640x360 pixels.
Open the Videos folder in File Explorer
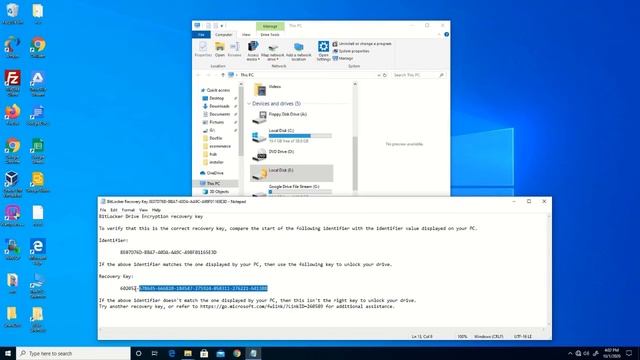click(268, 89)
